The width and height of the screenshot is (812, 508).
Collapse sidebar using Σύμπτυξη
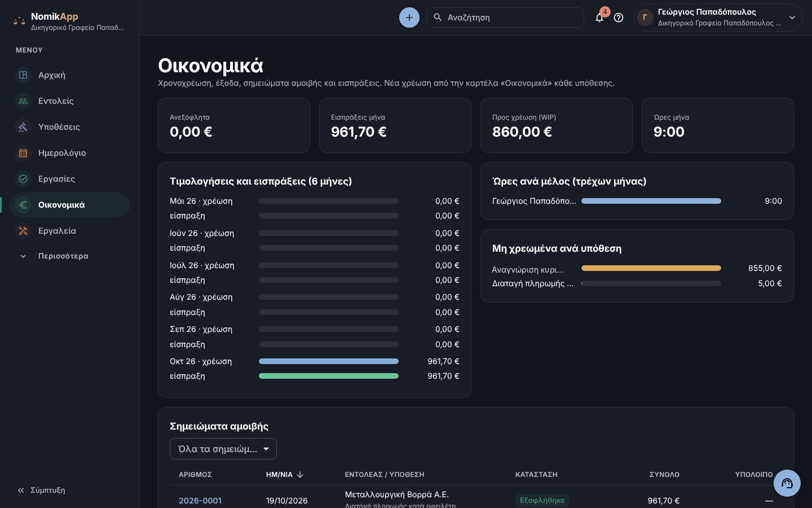(41, 491)
